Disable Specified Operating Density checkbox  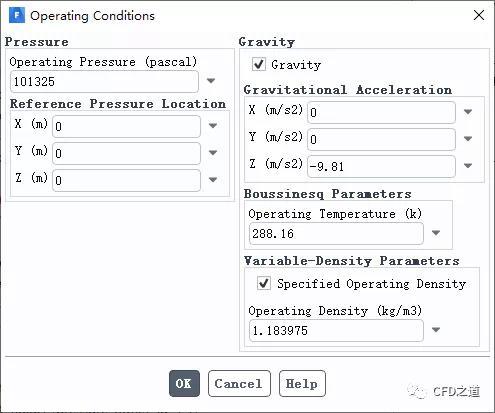tap(264, 283)
